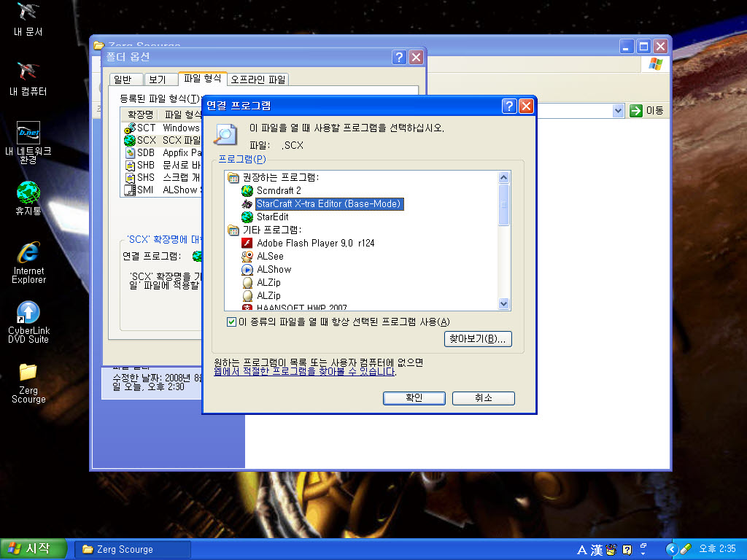The width and height of the screenshot is (747, 560).
Task: Click StarCraft X-tra Editor icon
Action: (247, 204)
